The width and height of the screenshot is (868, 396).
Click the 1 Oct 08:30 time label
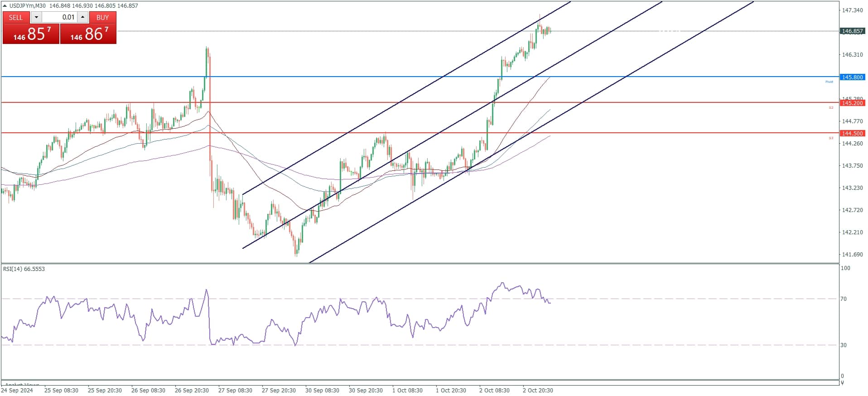[x=407, y=391]
